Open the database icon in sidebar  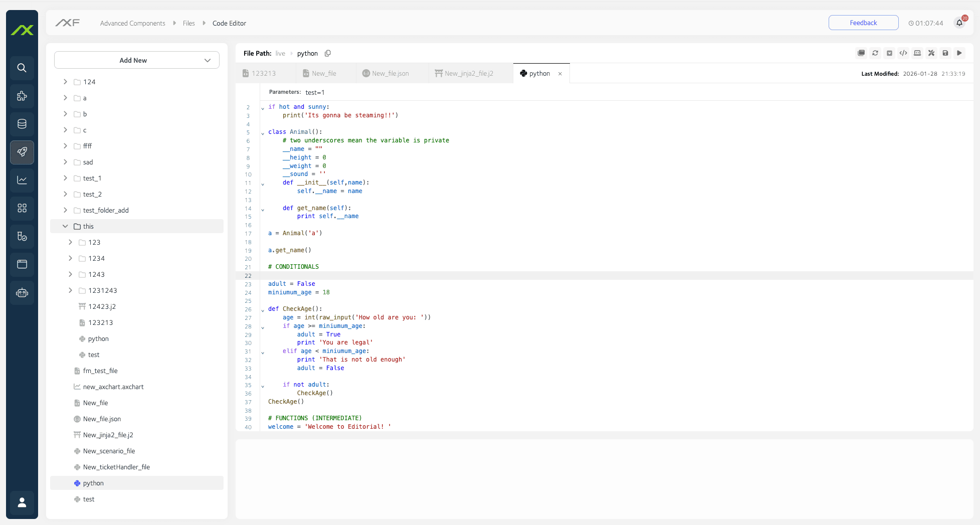[x=22, y=124]
